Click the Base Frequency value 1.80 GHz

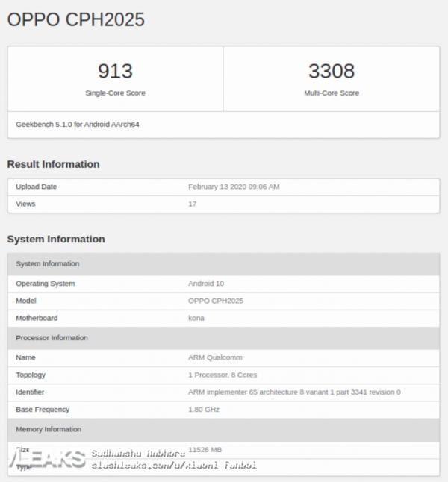point(204,410)
